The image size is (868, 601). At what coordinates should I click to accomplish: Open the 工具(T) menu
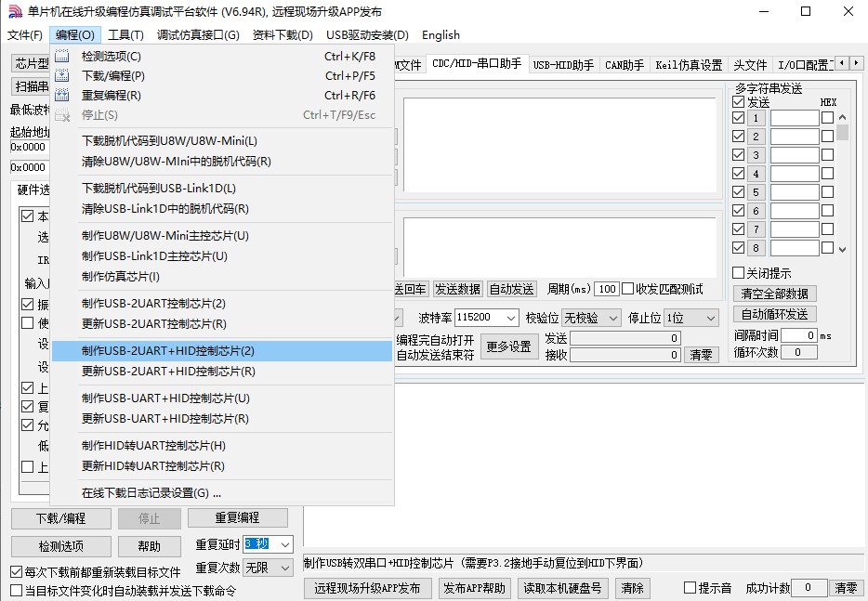point(125,35)
